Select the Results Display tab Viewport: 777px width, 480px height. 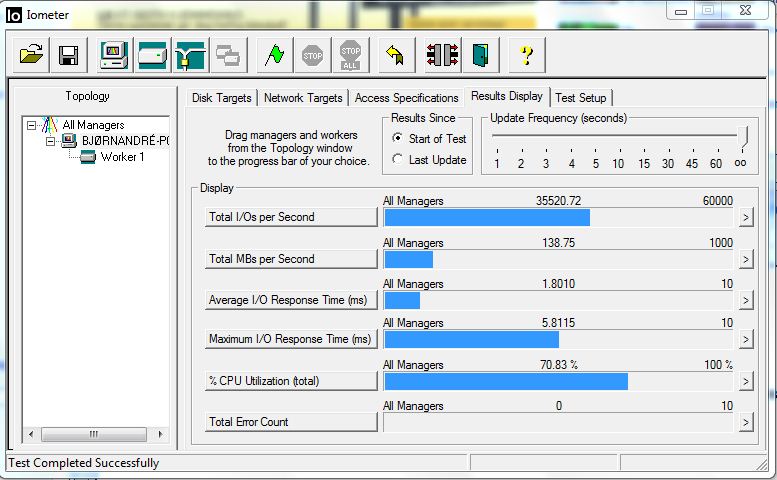click(506, 96)
